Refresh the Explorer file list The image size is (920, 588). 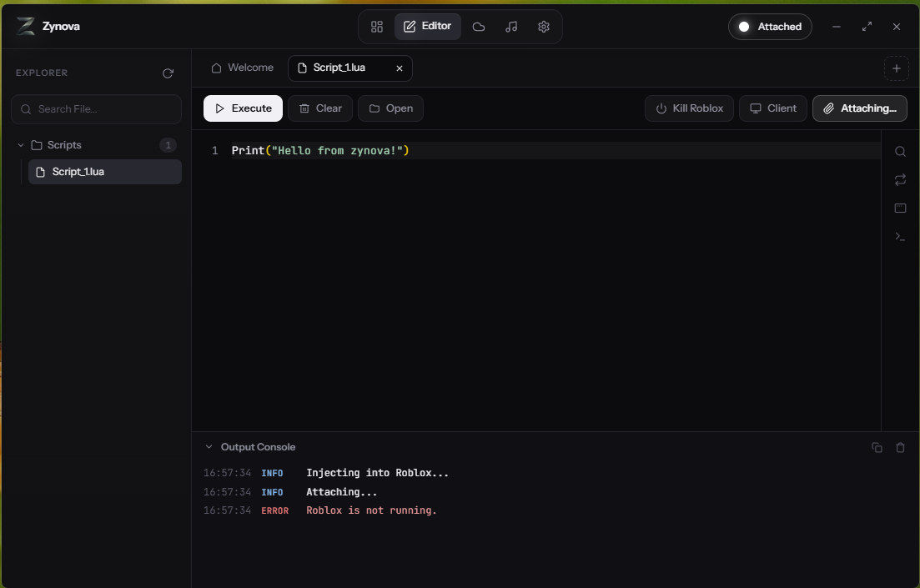click(x=168, y=73)
